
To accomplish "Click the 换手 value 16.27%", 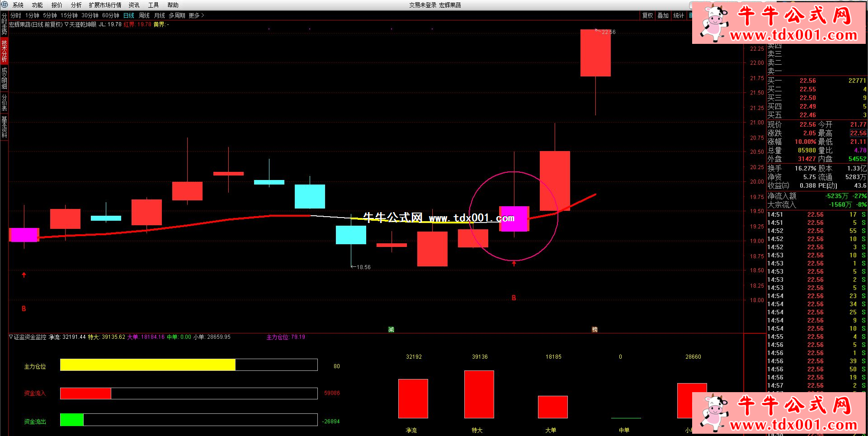I will click(805, 168).
